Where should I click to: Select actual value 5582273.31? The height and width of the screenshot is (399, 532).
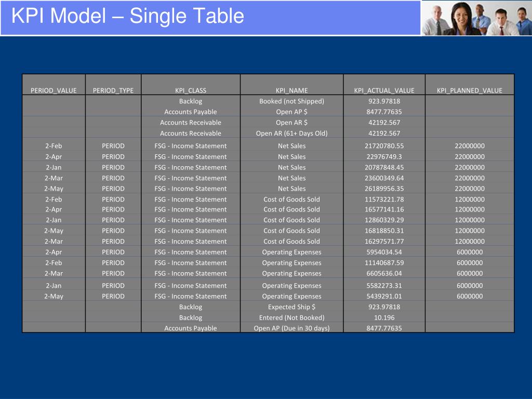pos(384,286)
